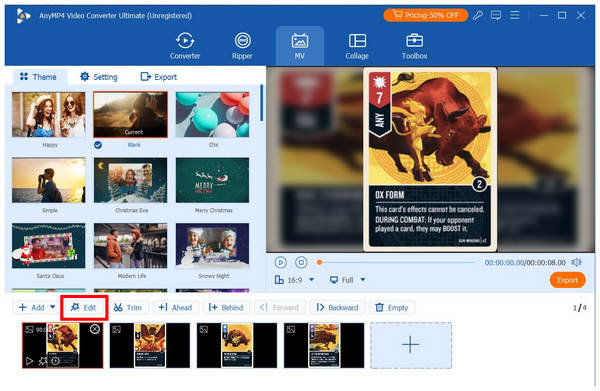
Task: Click the Edit button
Action: pyautogui.click(x=84, y=308)
